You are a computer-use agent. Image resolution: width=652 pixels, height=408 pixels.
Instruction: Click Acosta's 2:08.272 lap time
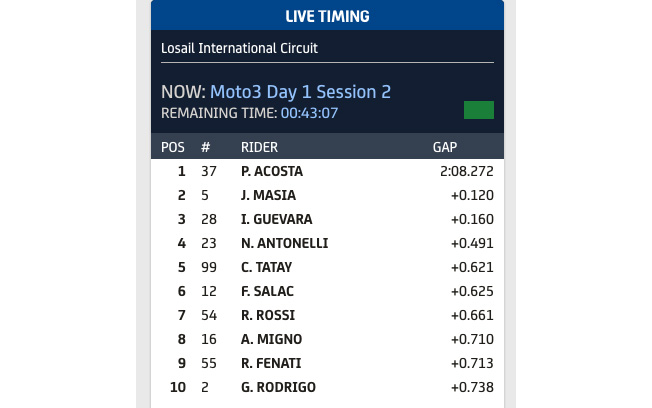pyautogui.click(x=466, y=171)
